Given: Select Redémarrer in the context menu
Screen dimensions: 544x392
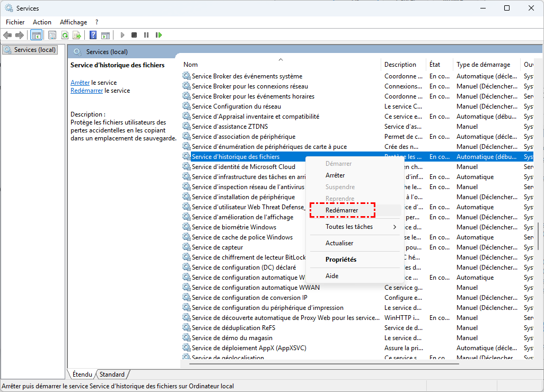Looking at the screenshot, I should coord(342,210).
